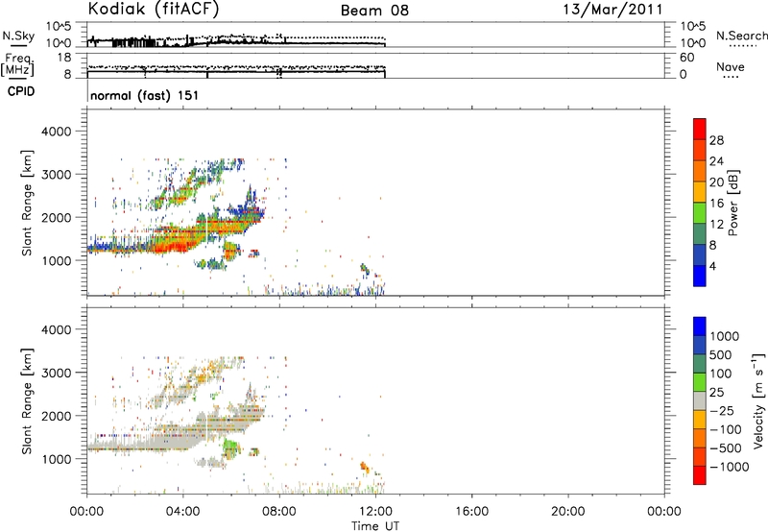Click the '12:00' time tick label
This screenshot has width=768, height=532.
(x=375, y=512)
